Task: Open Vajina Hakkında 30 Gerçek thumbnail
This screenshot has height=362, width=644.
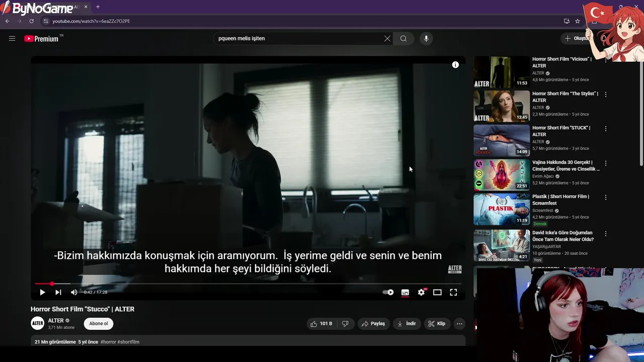Action: tap(502, 175)
